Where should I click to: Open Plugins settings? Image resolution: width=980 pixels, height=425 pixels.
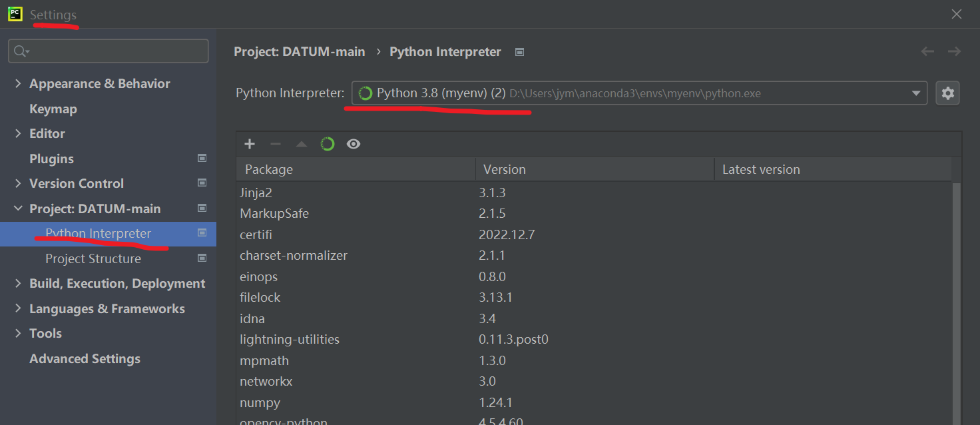(51, 159)
